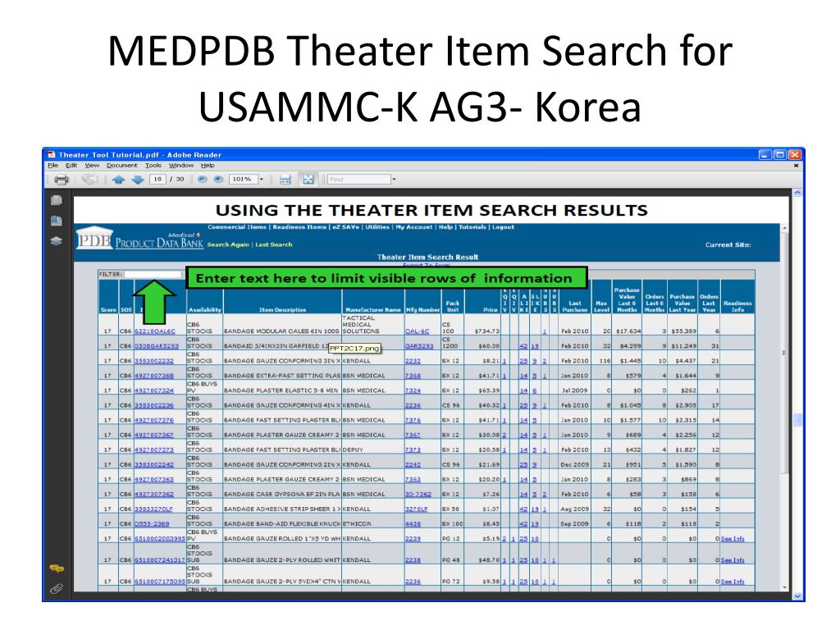The image size is (840, 630).
Task: Click the greyed-out collaborate icon beside Print
Action: 89,180
